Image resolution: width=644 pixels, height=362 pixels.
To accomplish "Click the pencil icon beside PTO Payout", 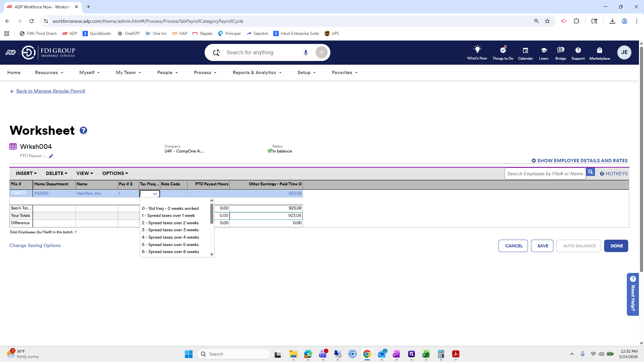I will tap(51, 156).
